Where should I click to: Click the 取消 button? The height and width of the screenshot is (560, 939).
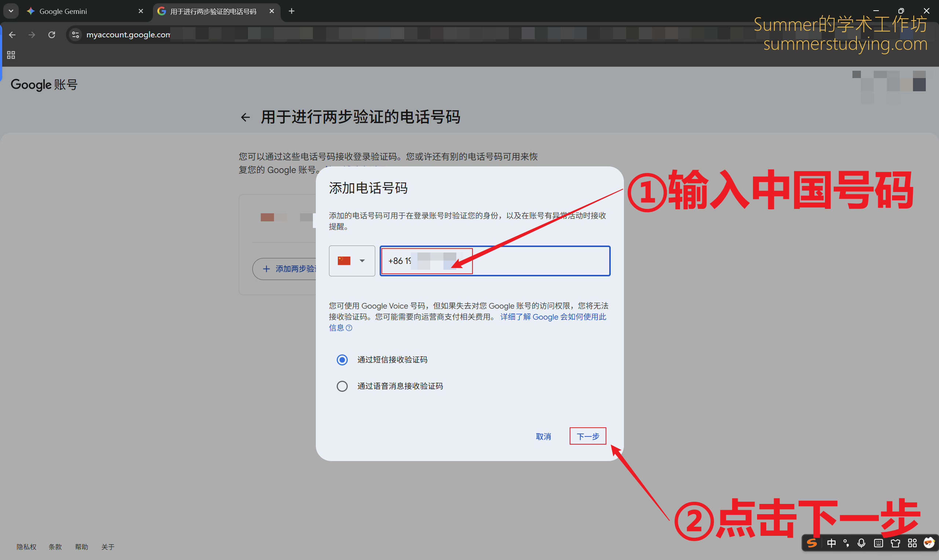click(543, 436)
